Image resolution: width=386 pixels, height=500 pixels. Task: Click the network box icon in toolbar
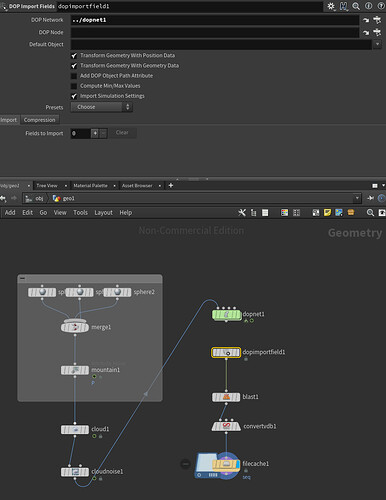(316, 213)
